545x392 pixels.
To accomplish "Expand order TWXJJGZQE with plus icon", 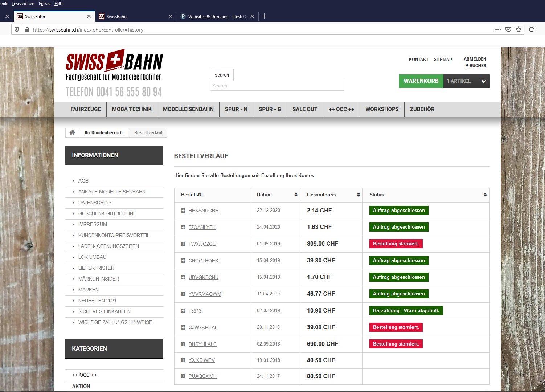I will 183,244.
